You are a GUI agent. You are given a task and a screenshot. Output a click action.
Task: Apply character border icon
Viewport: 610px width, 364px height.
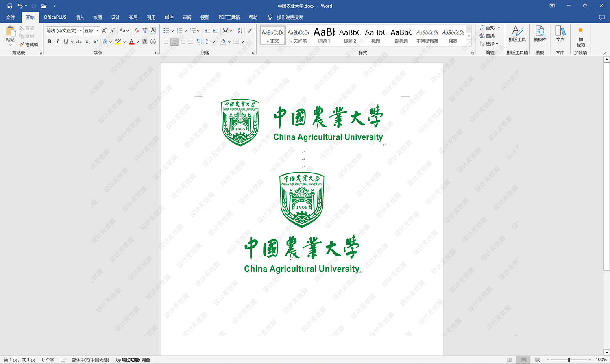[x=153, y=31]
